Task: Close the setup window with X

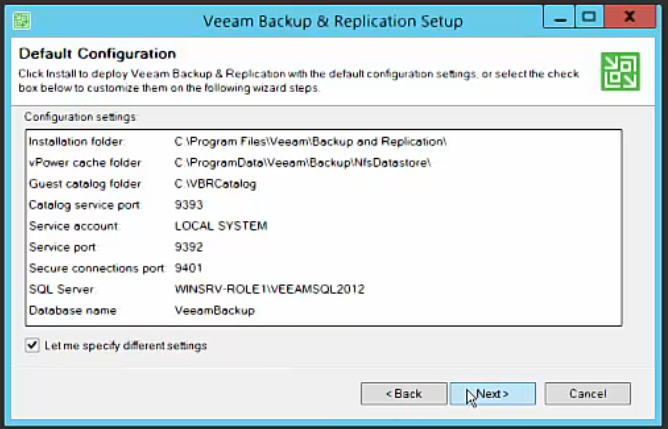Action: click(630, 17)
